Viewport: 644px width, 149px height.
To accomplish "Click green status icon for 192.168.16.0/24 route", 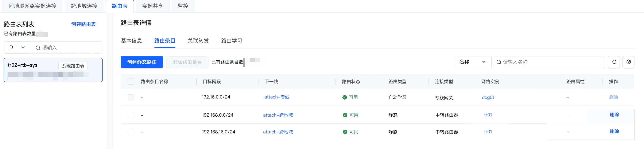I will tap(345, 132).
